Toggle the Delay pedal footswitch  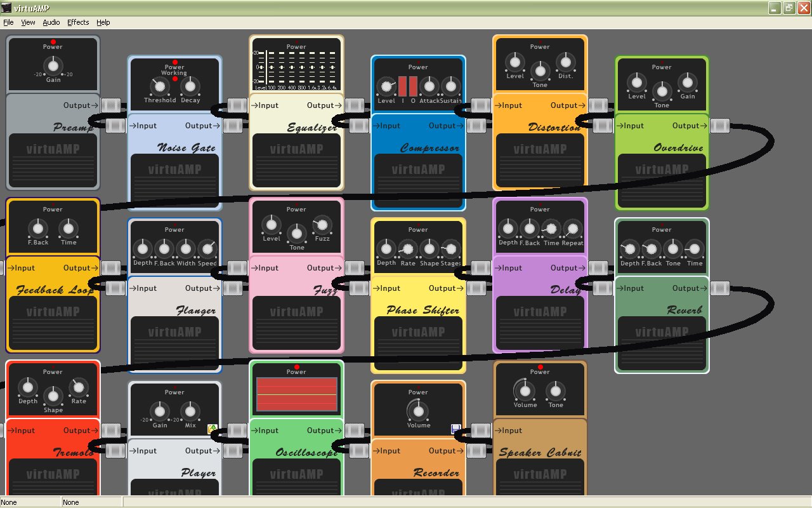[540, 322]
